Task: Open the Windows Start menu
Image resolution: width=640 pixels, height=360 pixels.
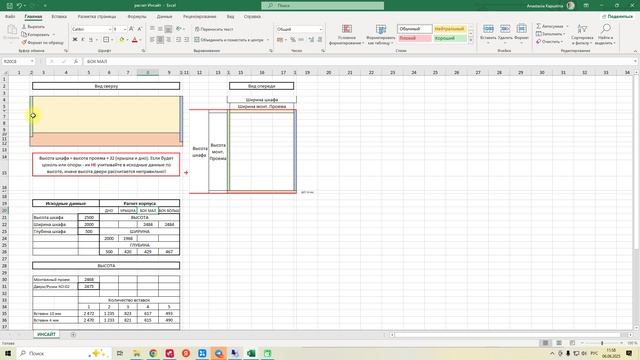Action: tap(8, 353)
